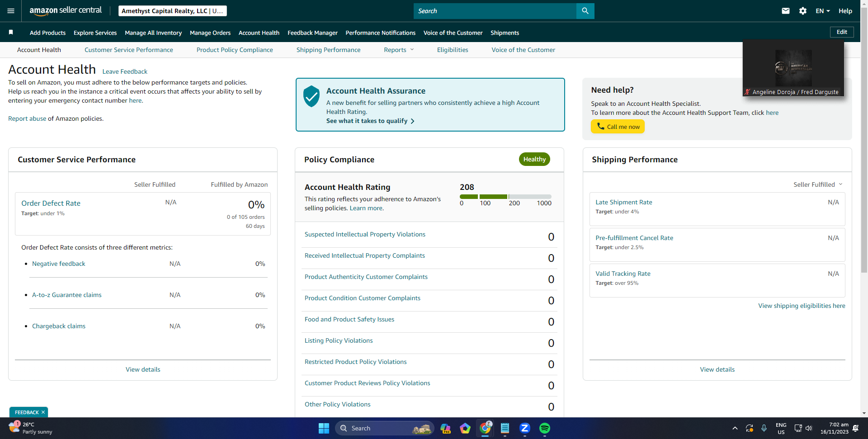This screenshot has height=439, width=868.
Task: Click the ENG US language indicator
Action: pyautogui.click(x=781, y=428)
